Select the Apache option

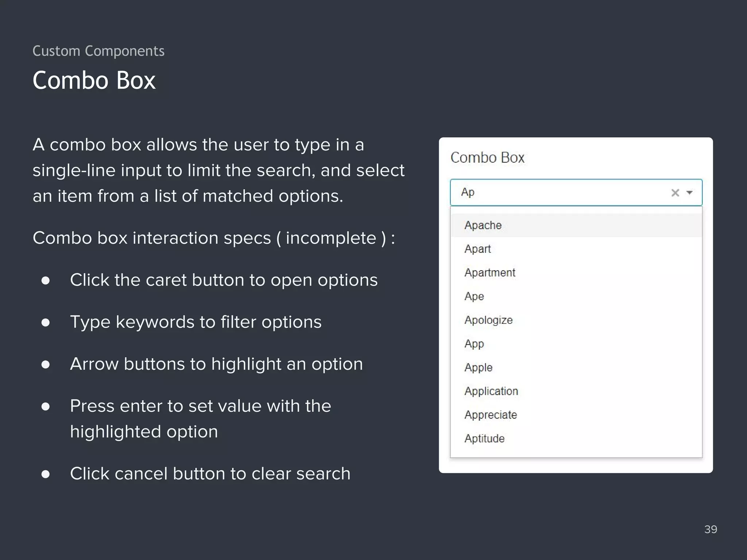pyautogui.click(x=576, y=225)
